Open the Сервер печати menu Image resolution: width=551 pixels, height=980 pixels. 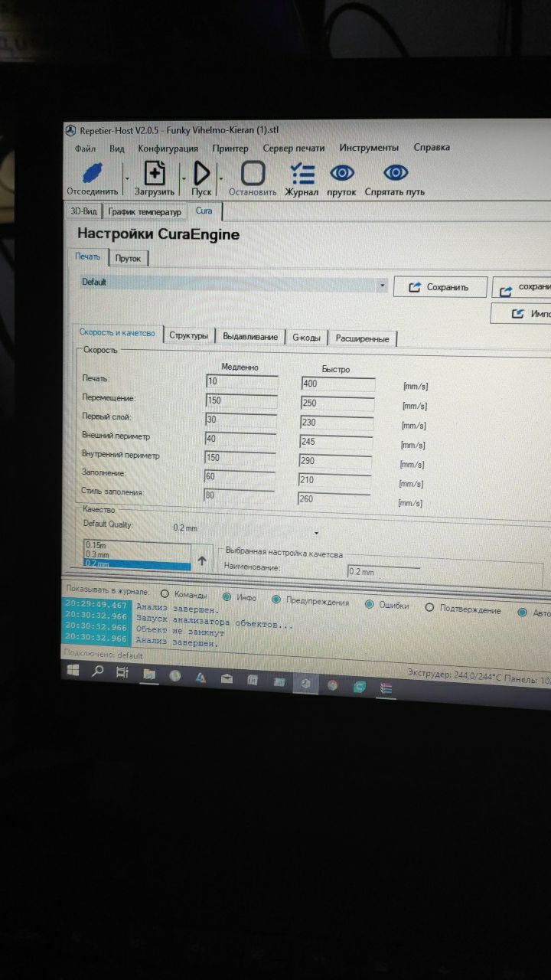click(294, 148)
